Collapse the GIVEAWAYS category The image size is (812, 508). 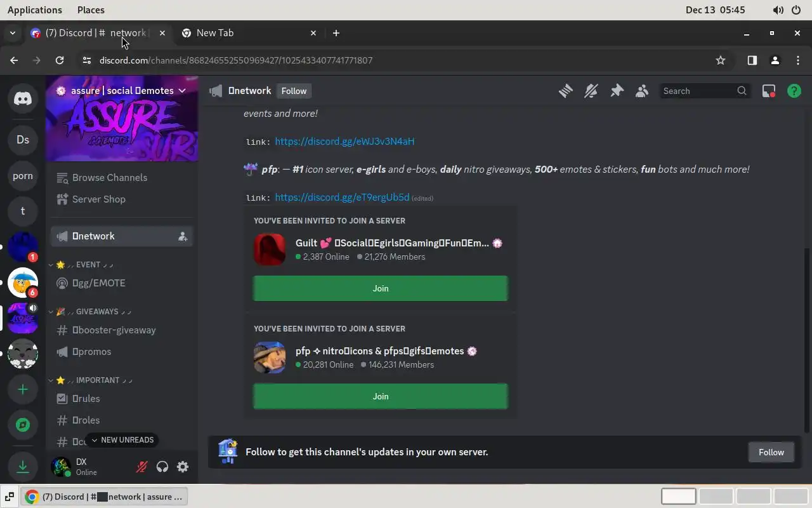pyautogui.click(x=90, y=312)
